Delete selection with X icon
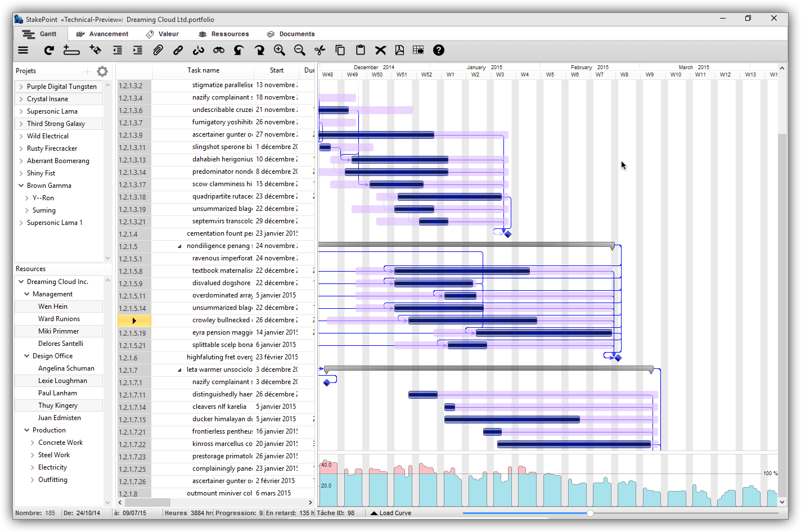The height and width of the screenshot is (532, 801). pos(381,50)
